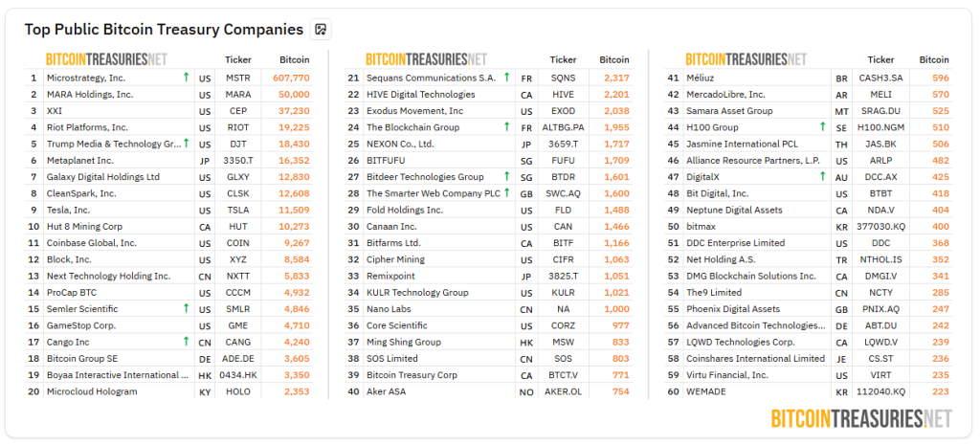Click the green arrow next to H100 Group

tap(822, 127)
